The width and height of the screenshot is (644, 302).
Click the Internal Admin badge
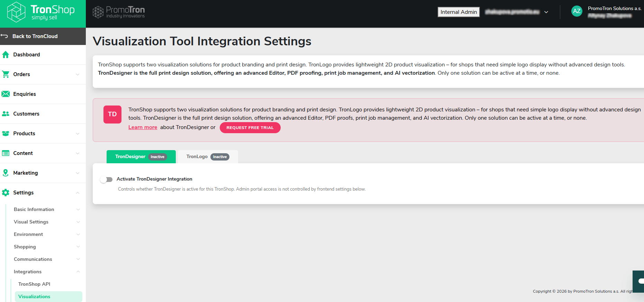click(459, 12)
